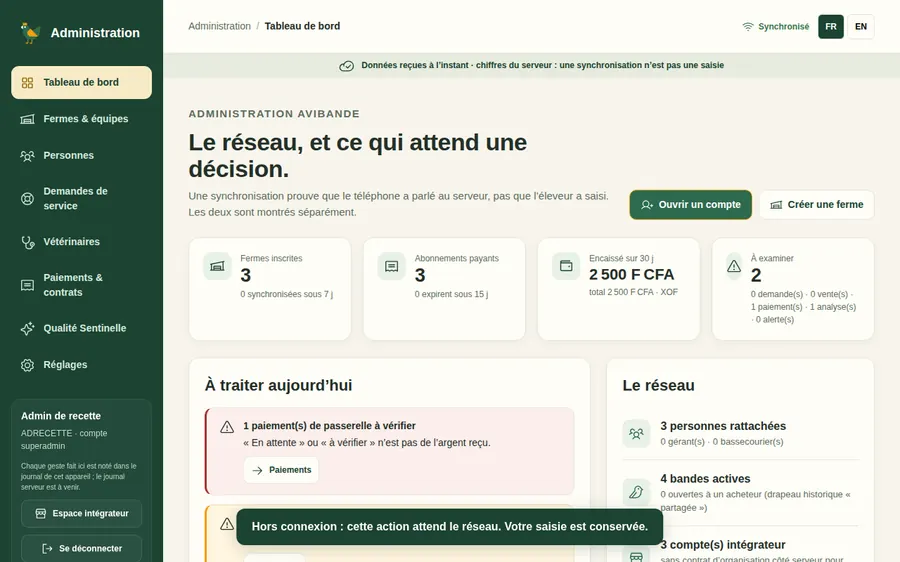Click the À examiner warning icon

pyautogui.click(x=734, y=266)
